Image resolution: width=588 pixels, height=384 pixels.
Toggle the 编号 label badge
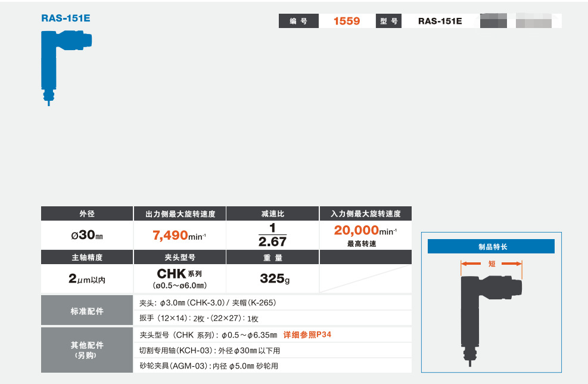(298, 20)
